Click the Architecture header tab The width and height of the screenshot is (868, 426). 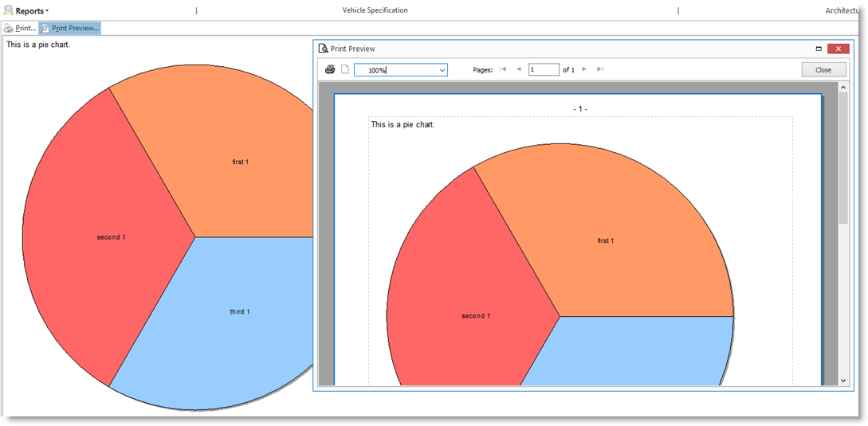[x=843, y=10]
